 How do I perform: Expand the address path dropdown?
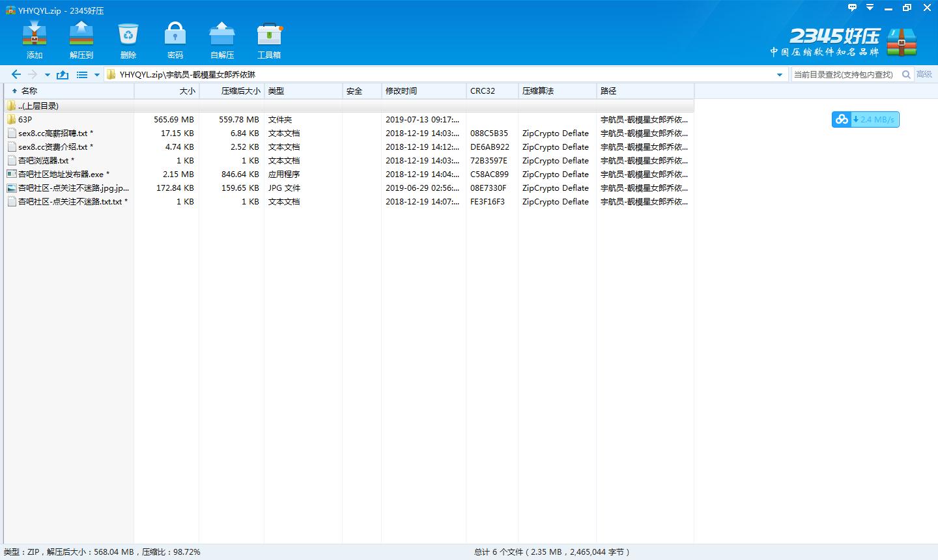point(779,75)
